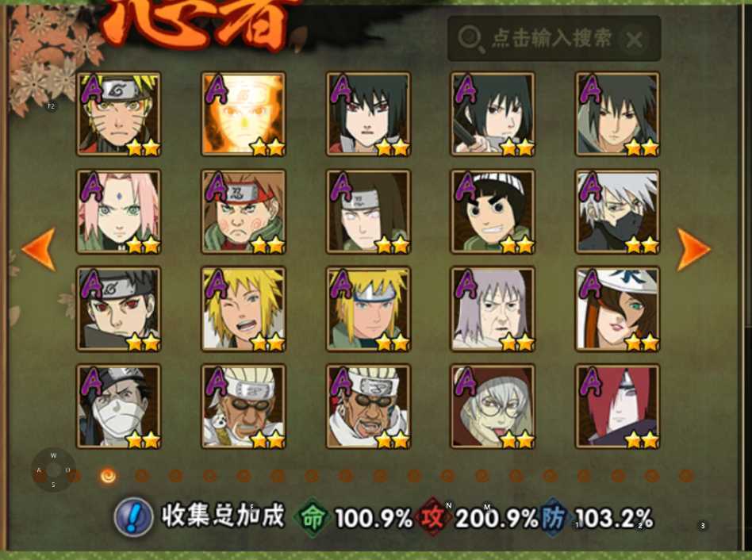Go to previous page with left arrow

(40, 249)
